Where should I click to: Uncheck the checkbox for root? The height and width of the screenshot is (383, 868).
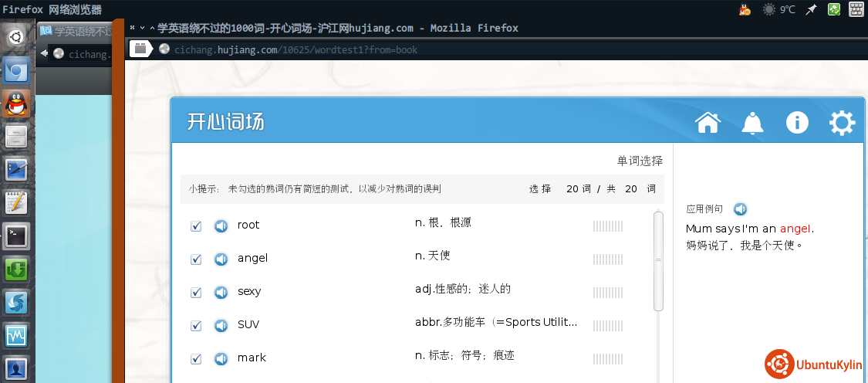point(196,226)
